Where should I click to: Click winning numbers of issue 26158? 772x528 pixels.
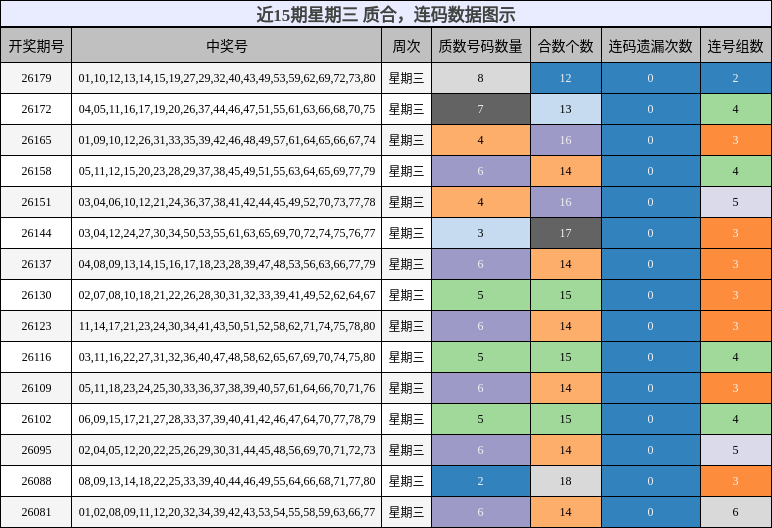point(226,171)
